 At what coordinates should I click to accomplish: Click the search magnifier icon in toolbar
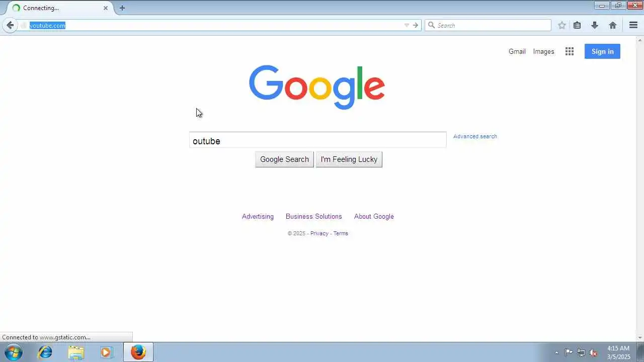click(x=431, y=25)
